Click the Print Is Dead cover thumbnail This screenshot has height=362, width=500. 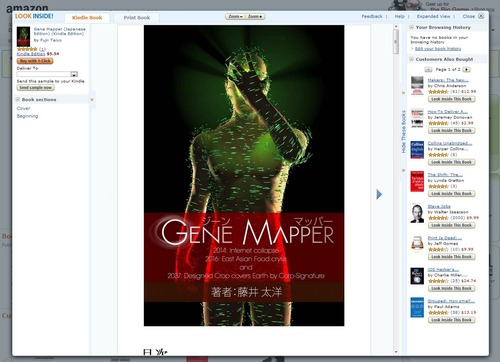pos(417,243)
